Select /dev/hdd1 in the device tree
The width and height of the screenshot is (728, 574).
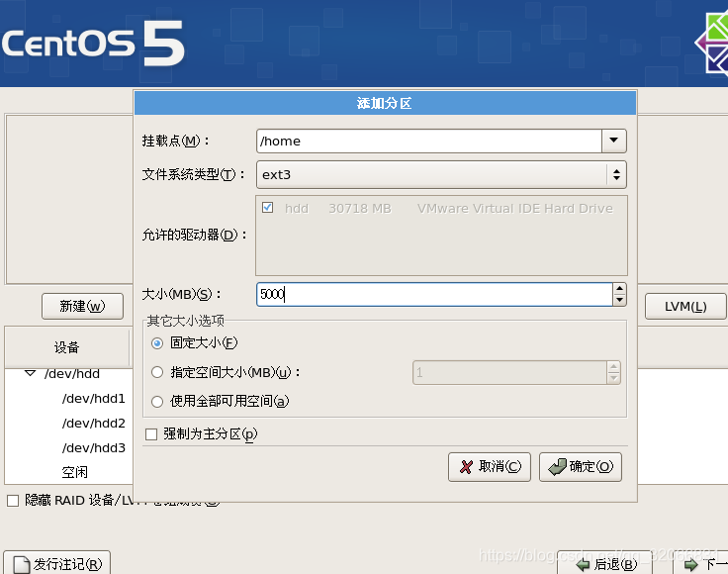[94, 399]
